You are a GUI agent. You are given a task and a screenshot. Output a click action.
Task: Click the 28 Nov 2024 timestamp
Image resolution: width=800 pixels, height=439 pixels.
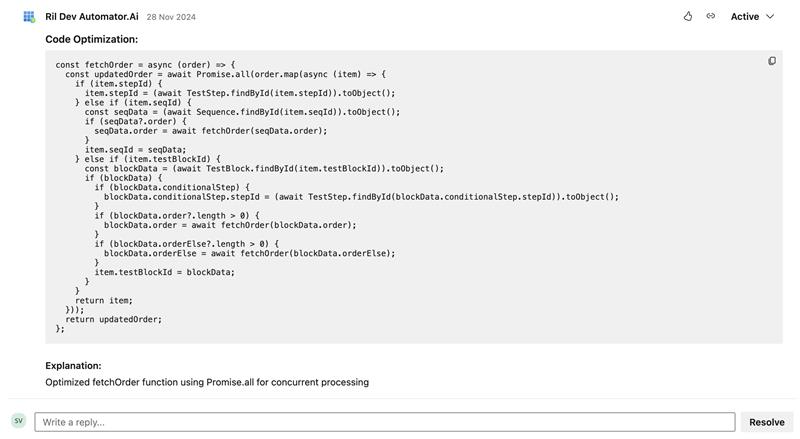pyautogui.click(x=171, y=17)
